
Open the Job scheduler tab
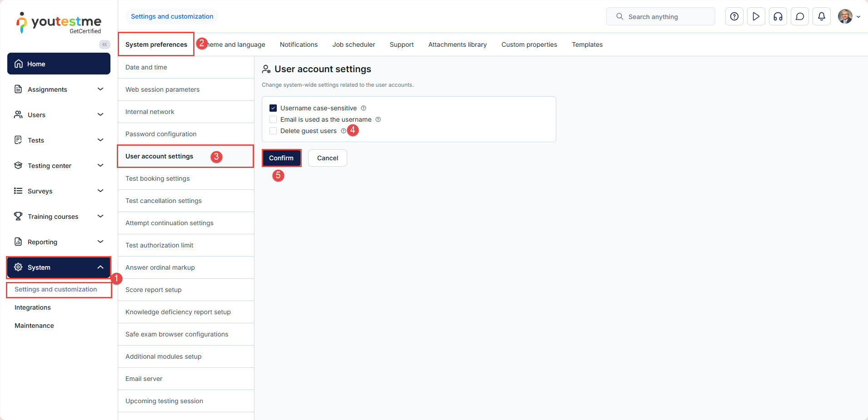354,44
